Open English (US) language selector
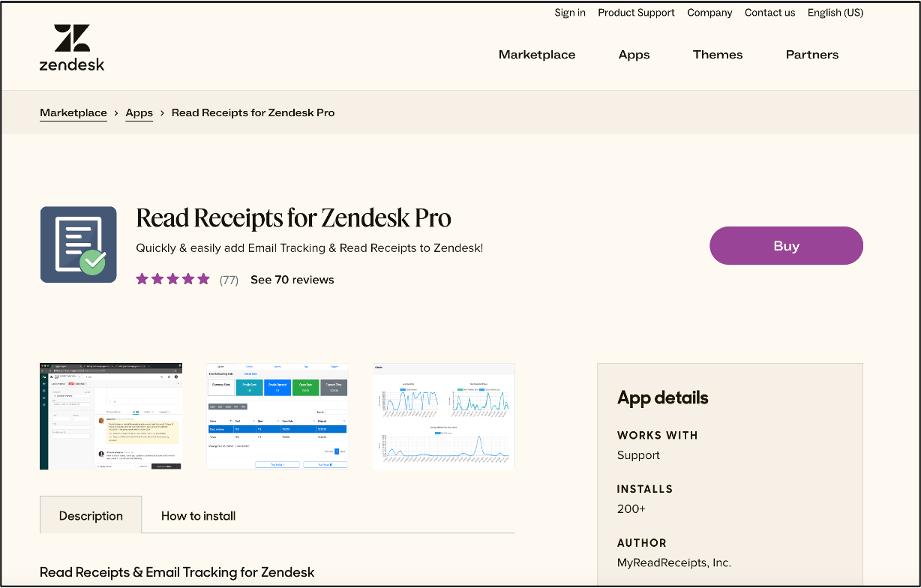Image resolution: width=921 pixels, height=588 pixels. coord(835,13)
